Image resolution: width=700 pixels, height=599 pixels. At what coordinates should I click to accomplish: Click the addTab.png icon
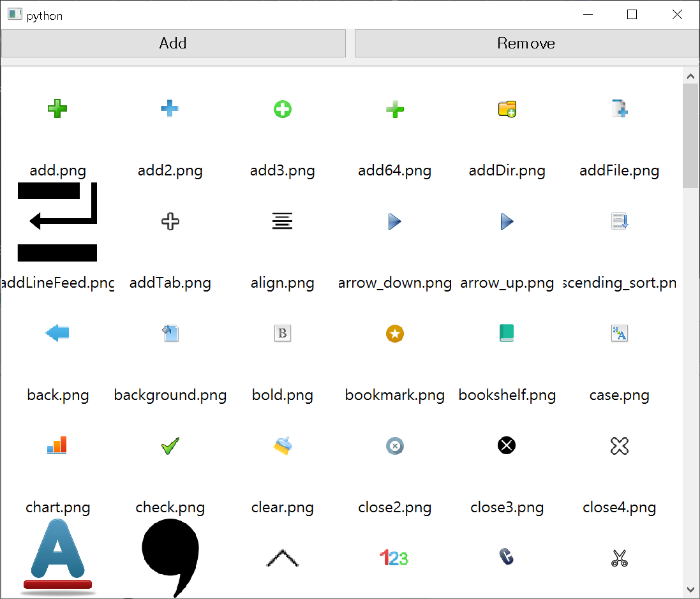(170, 221)
